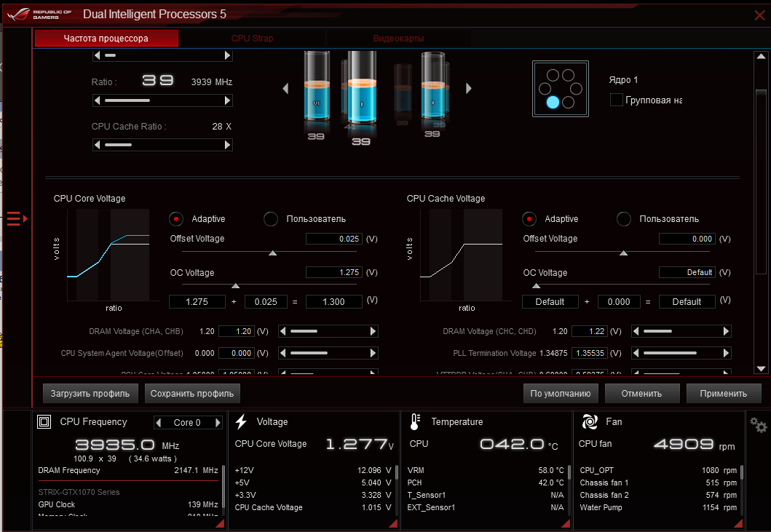This screenshot has height=532, width=771.
Task: Click the CPU Cache OC Voltage Default field
Action: coord(687,272)
